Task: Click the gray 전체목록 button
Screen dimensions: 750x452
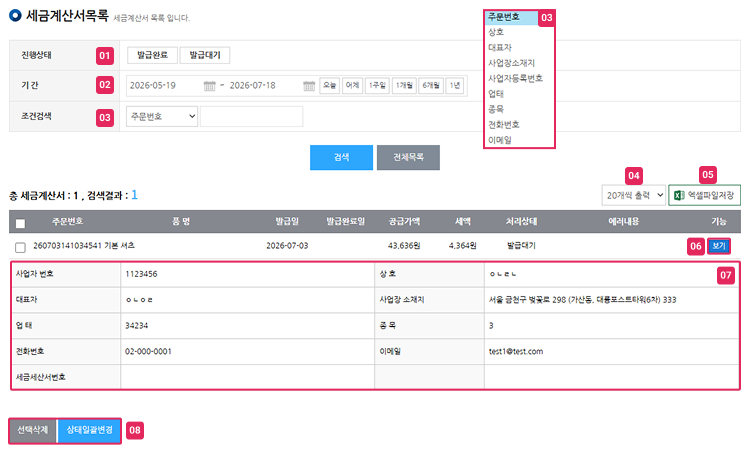Action: [x=408, y=157]
